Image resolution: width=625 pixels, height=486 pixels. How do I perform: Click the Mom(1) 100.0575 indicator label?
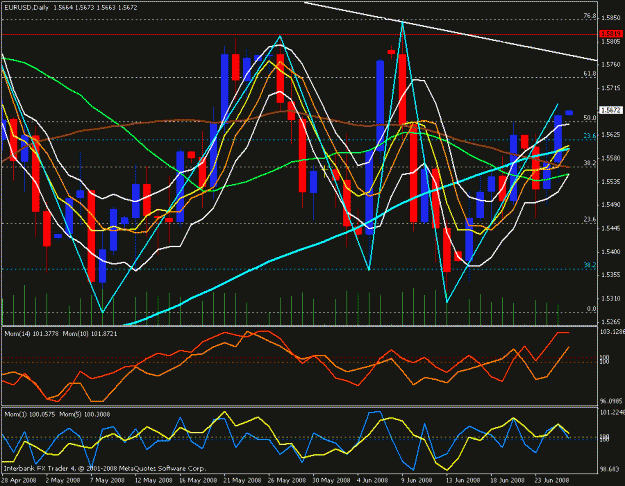coord(30,415)
